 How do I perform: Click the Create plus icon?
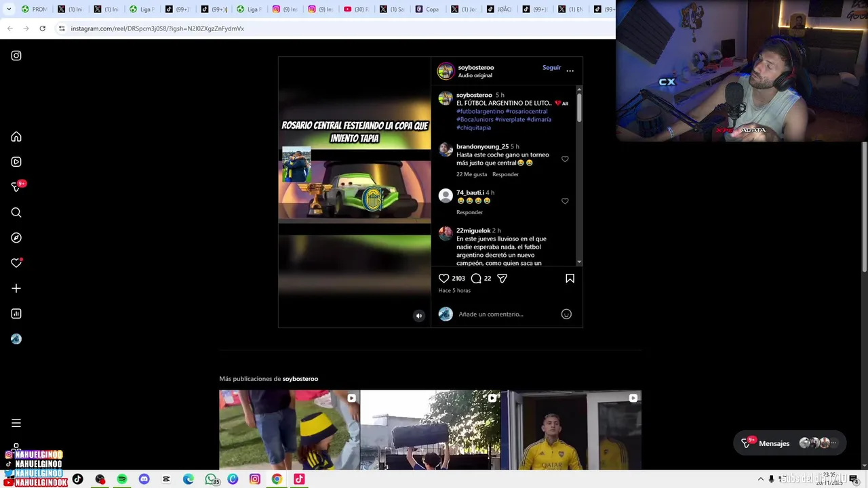(x=16, y=288)
